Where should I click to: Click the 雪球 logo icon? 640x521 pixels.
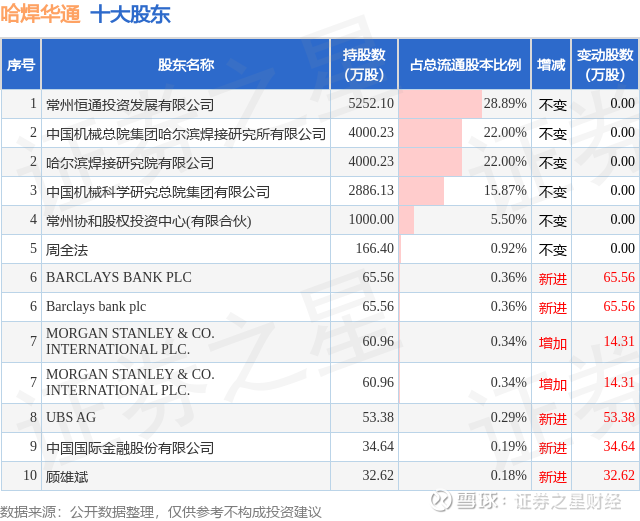[442, 501]
